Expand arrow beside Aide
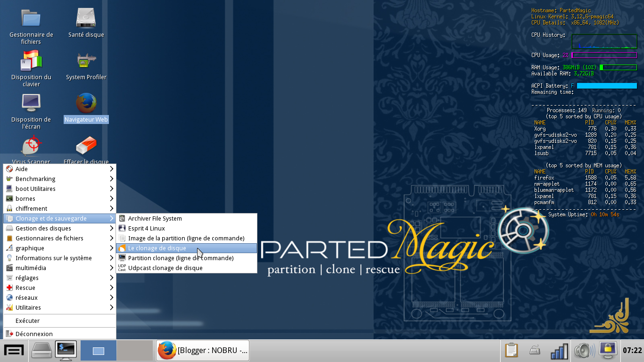The width and height of the screenshot is (644, 362). (112, 169)
